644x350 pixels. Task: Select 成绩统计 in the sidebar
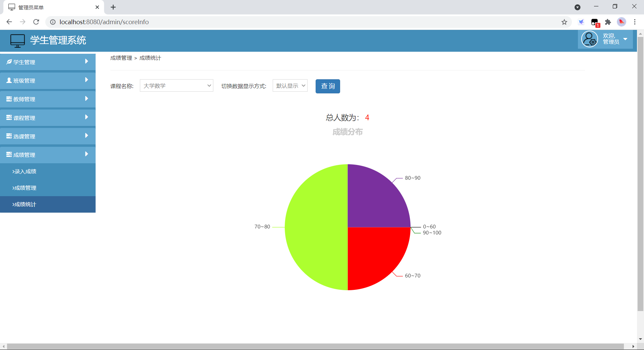pos(24,204)
